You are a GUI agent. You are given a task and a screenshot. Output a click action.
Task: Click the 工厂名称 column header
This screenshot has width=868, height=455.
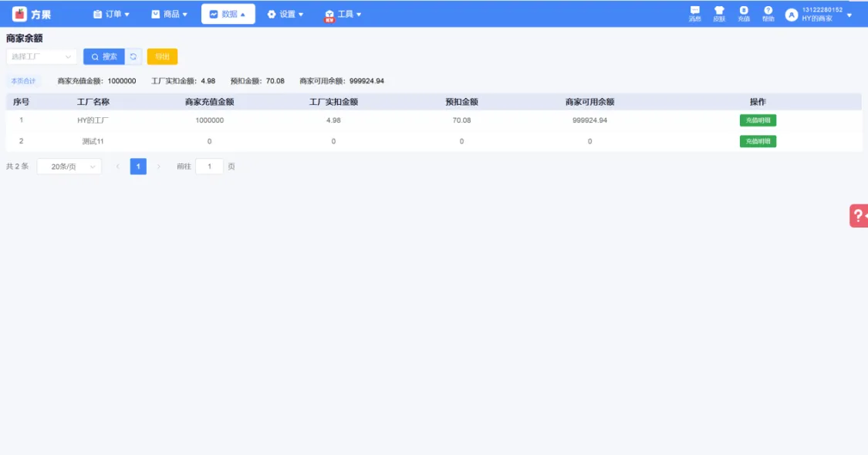(93, 102)
